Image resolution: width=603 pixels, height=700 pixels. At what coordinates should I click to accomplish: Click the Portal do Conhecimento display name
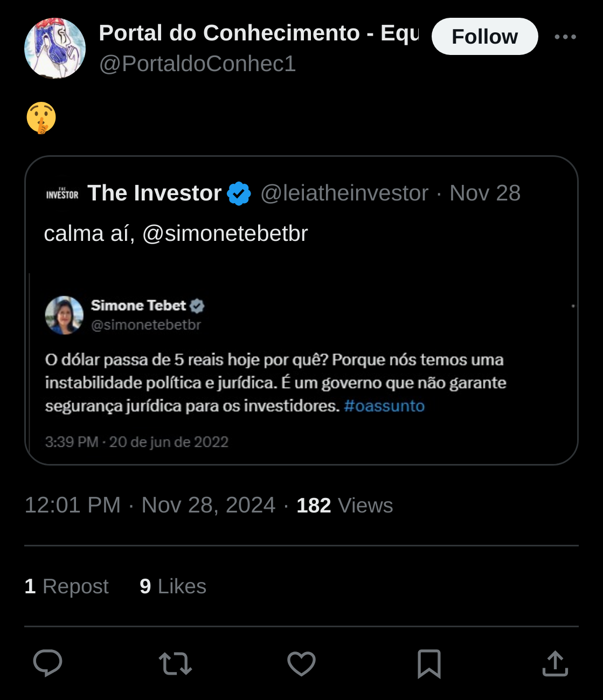[x=259, y=33]
